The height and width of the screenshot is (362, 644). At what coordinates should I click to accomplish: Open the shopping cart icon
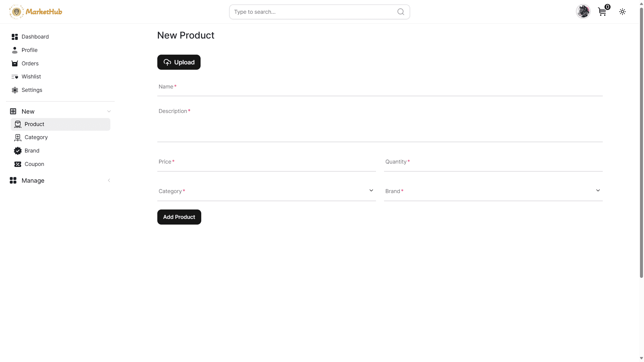pyautogui.click(x=602, y=12)
